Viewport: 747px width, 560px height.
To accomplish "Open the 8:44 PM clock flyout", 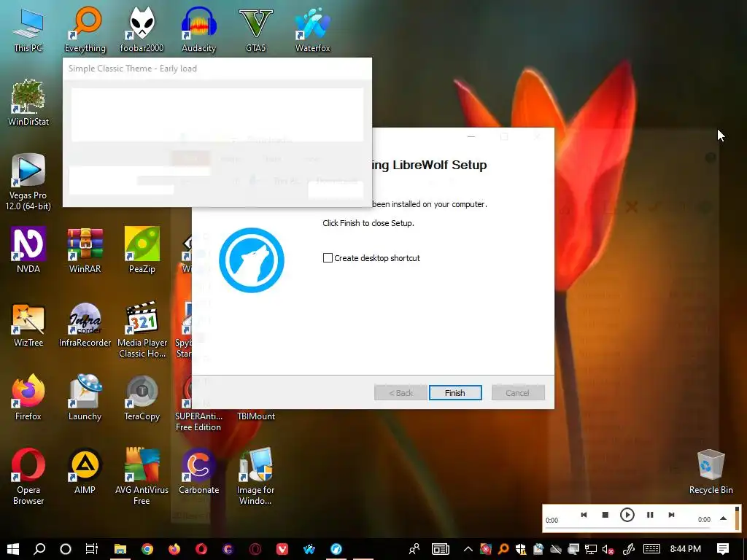I will pos(686,549).
